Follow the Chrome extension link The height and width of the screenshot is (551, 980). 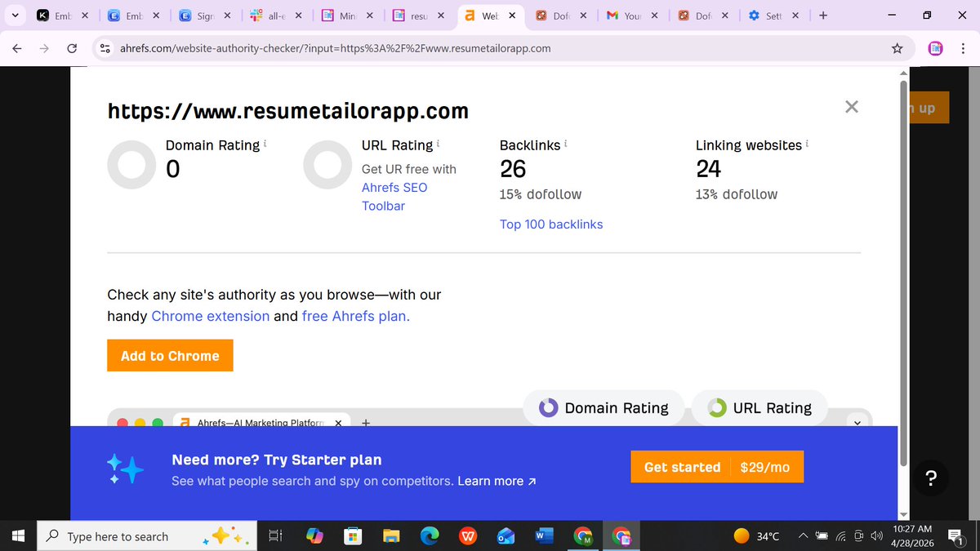(x=211, y=316)
